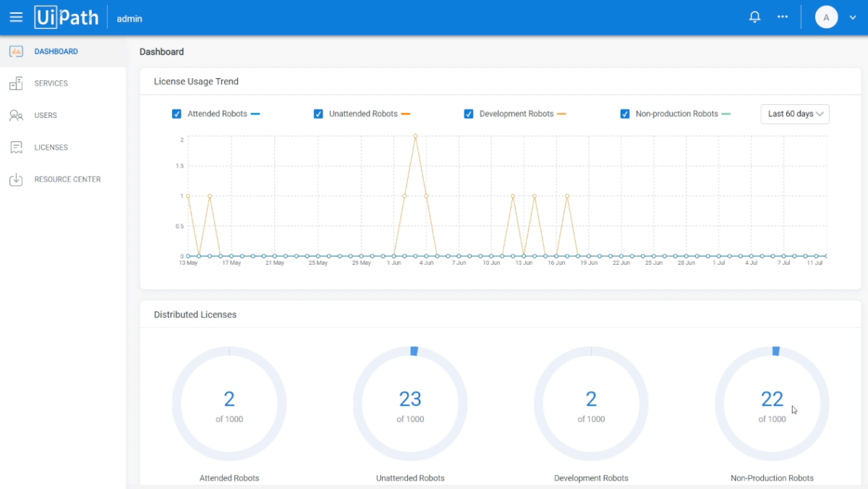The image size is (868, 489).
Task: Click the notification bell icon
Action: (x=754, y=17)
